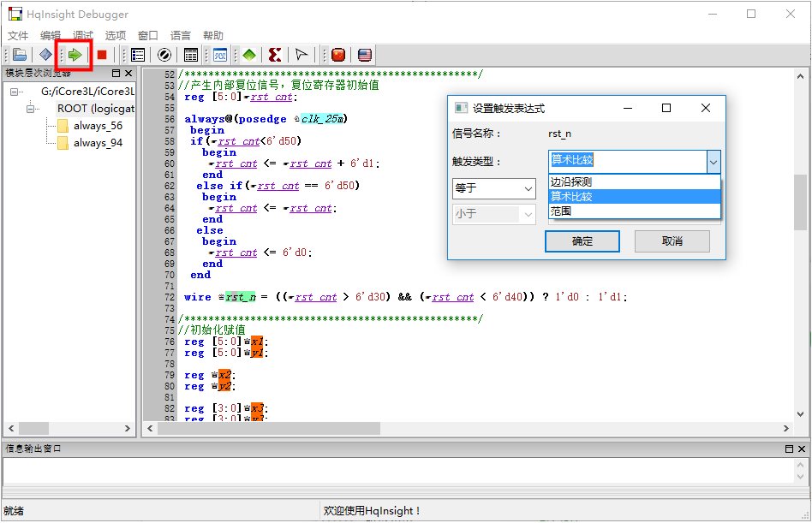
Task: Switch language with the US flag icon
Action: click(x=365, y=55)
